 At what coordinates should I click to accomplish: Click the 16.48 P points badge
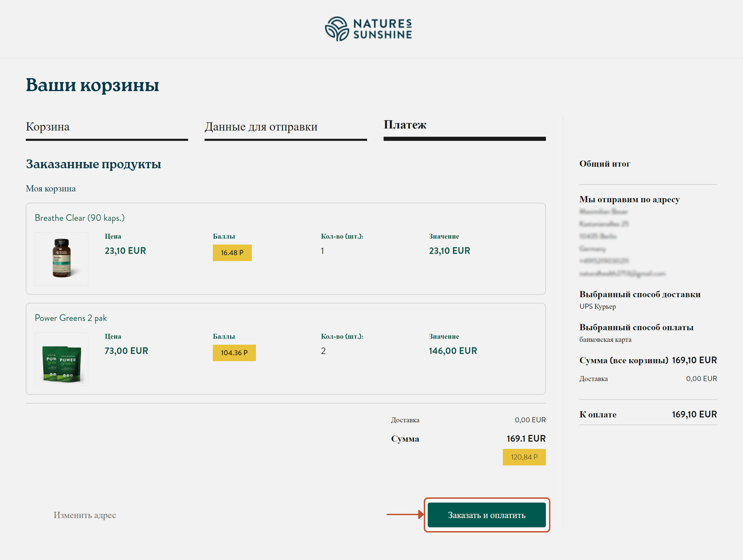tap(232, 253)
